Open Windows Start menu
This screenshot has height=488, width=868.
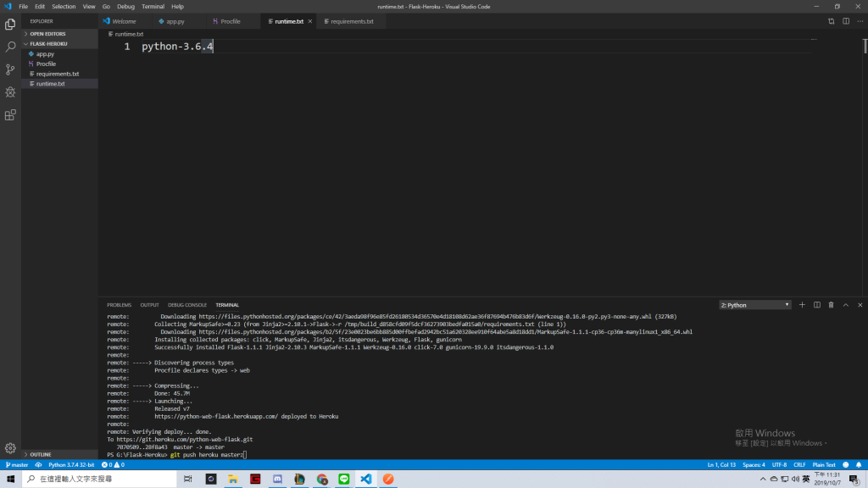[x=10, y=479]
